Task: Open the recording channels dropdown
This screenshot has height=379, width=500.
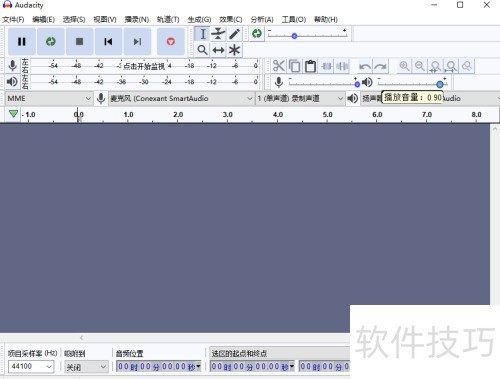Action: point(300,98)
